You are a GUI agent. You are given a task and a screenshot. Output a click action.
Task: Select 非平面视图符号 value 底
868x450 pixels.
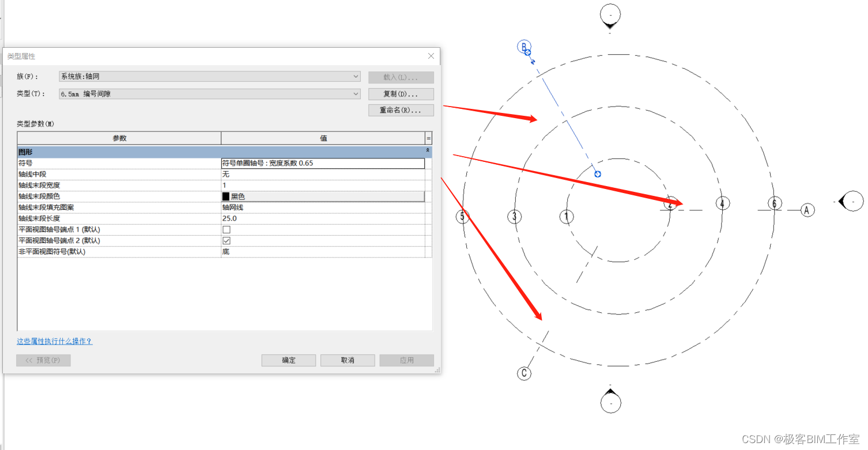(x=323, y=252)
